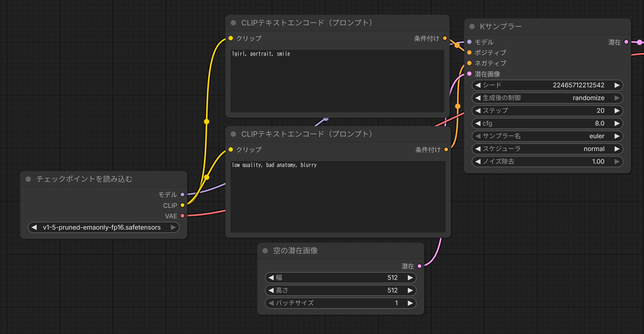This screenshot has width=644, height=334.
Task: Increase cfg value with the right arrow
Action: pos(617,124)
